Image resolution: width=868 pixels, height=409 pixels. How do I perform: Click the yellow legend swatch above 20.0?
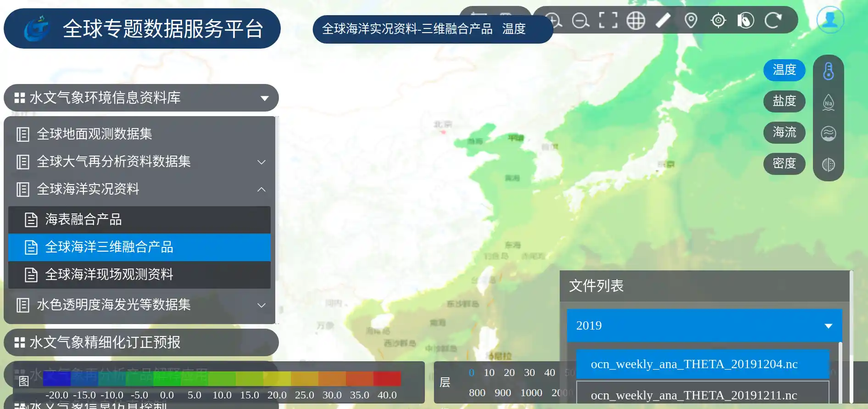pyautogui.click(x=277, y=379)
